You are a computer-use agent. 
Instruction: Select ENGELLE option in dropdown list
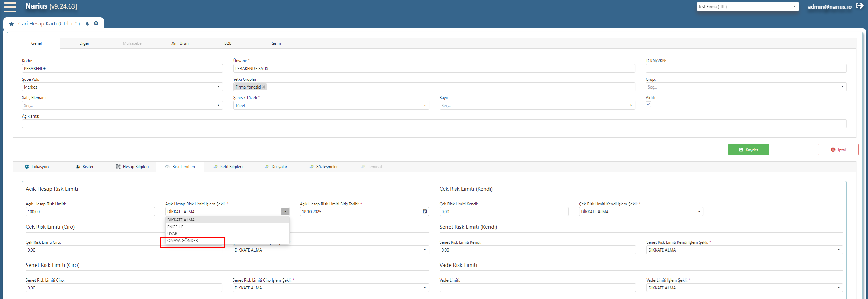[227, 227]
